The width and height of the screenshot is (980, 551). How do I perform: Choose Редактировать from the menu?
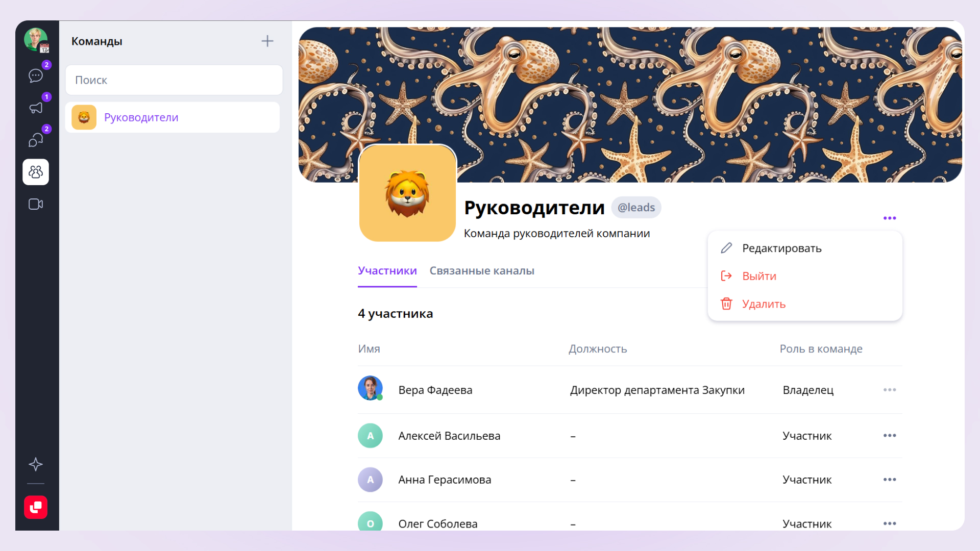click(805, 248)
